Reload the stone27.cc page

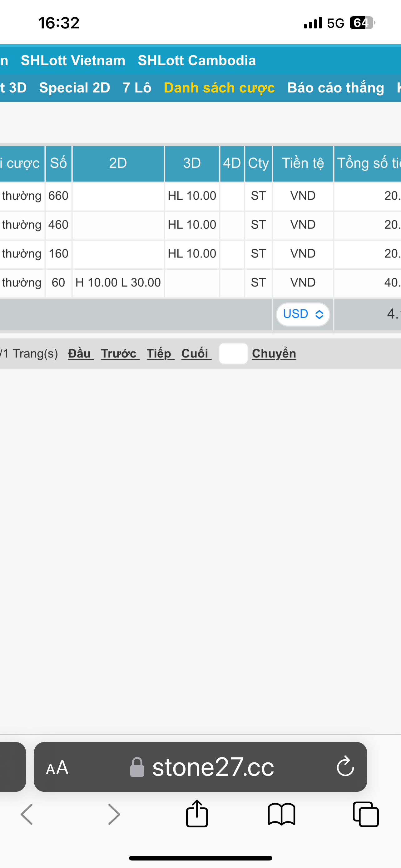[x=345, y=766]
